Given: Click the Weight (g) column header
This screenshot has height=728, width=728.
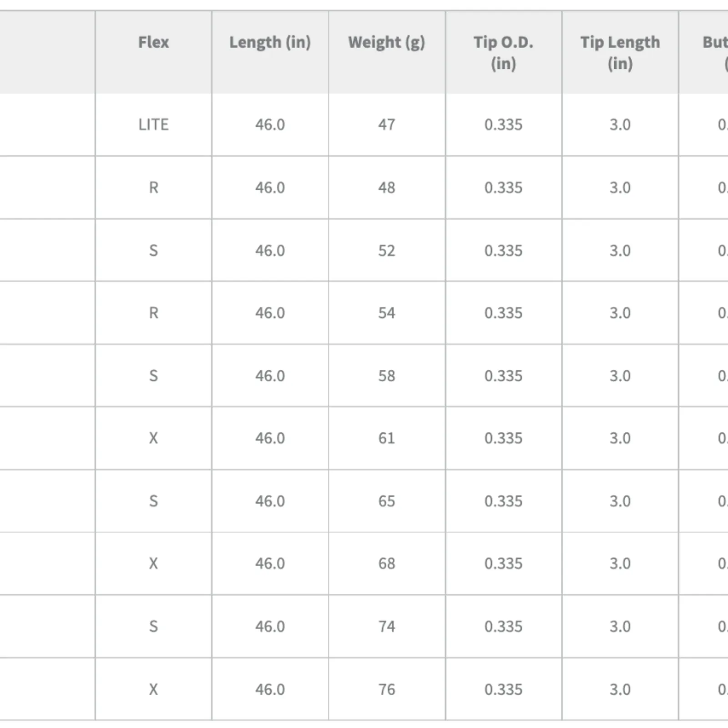Looking at the screenshot, I should point(387,52).
